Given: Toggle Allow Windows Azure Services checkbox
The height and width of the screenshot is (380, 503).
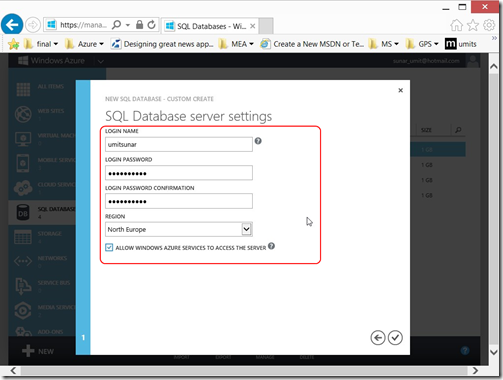Looking at the screenshot, I should tap(109, 247).
